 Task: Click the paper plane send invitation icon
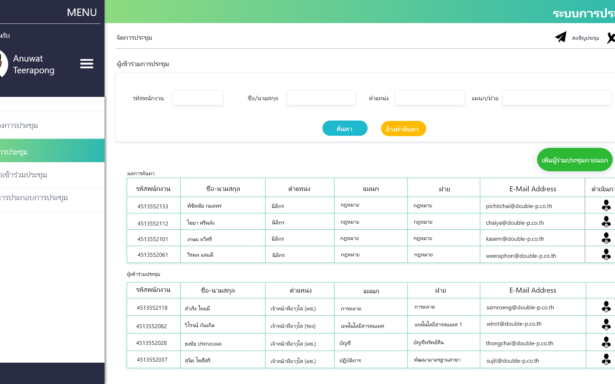point(561,37)
